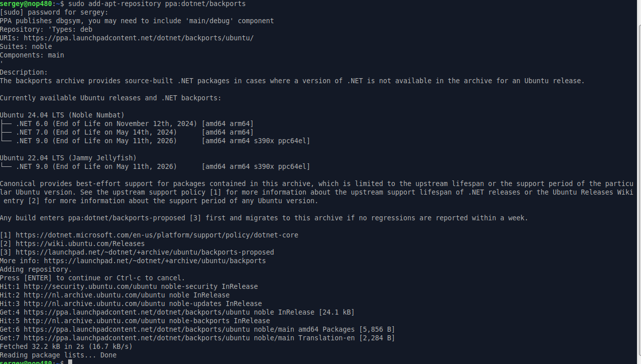641x364 pixels.
Task: Open the wiki.ubuntu.com/Releases link
Action: pyautogui.click(x=80, y=244)
